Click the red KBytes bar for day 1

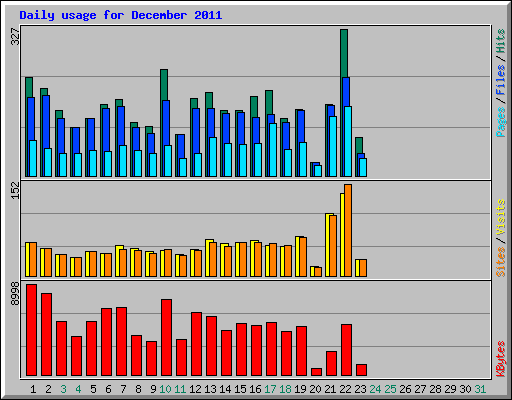coord(32,330)
